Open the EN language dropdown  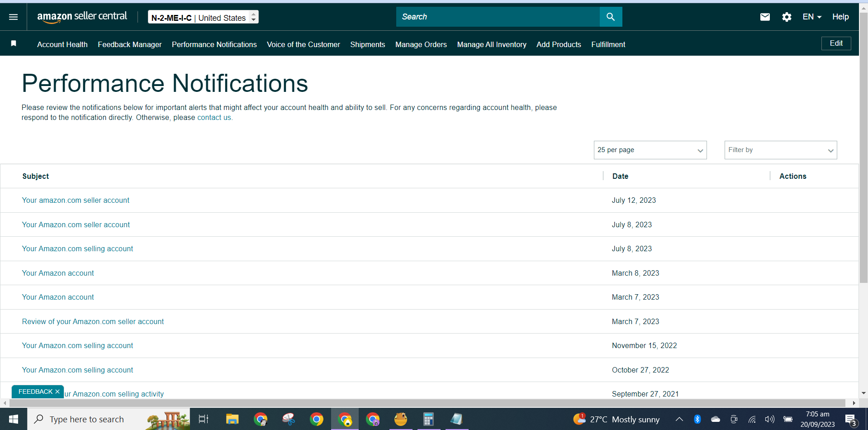click(812, 17)
